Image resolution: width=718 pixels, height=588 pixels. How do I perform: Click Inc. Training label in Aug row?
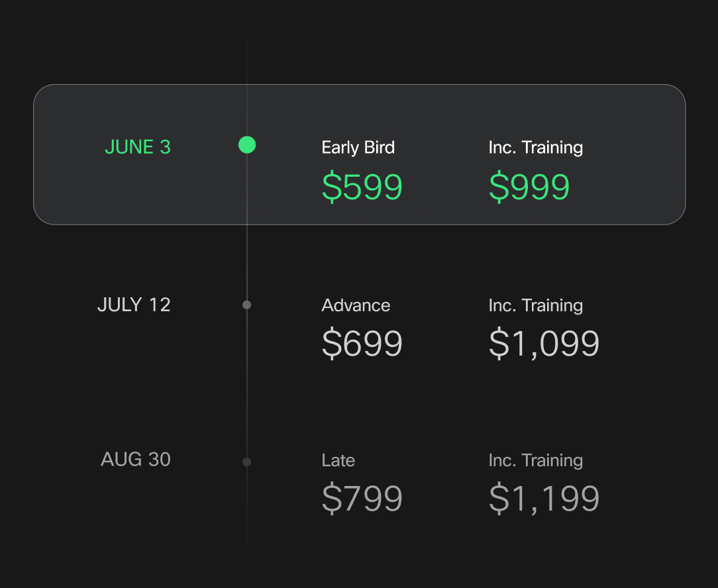tap(536, 460)
